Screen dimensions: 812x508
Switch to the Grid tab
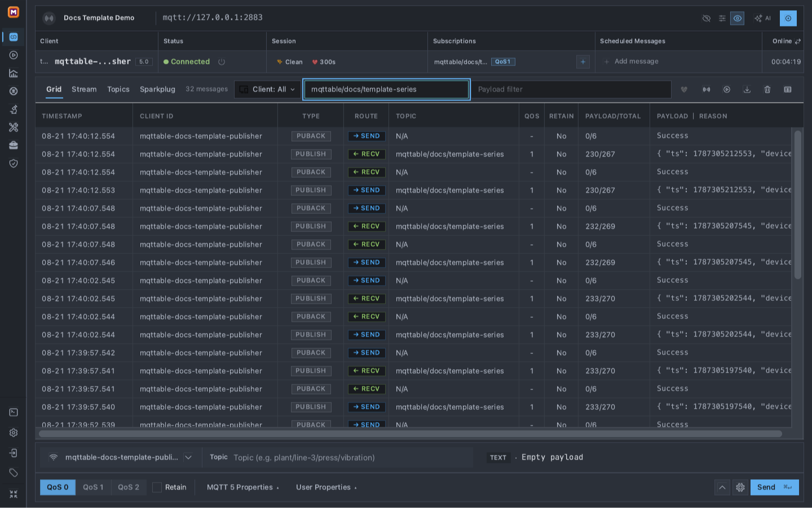[54, 89]
